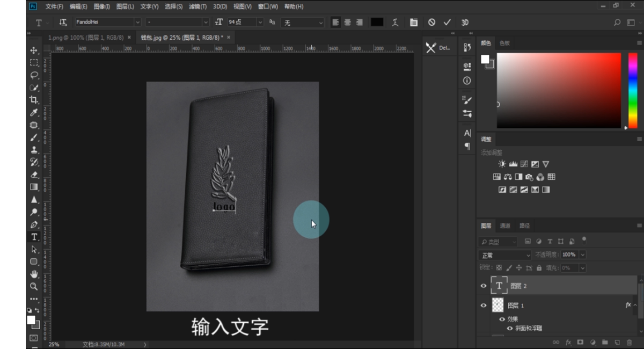
Task: Select the Crop tool
Action: pos(34,100)
